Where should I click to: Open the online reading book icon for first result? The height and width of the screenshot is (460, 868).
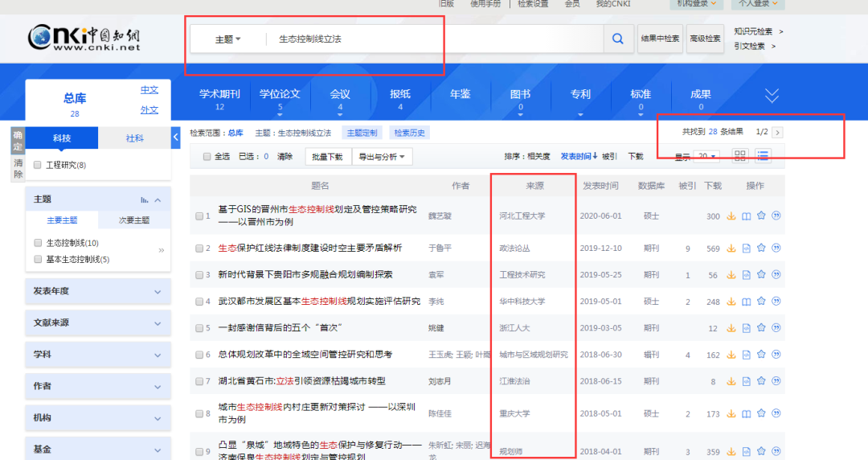tap(746, 216)
